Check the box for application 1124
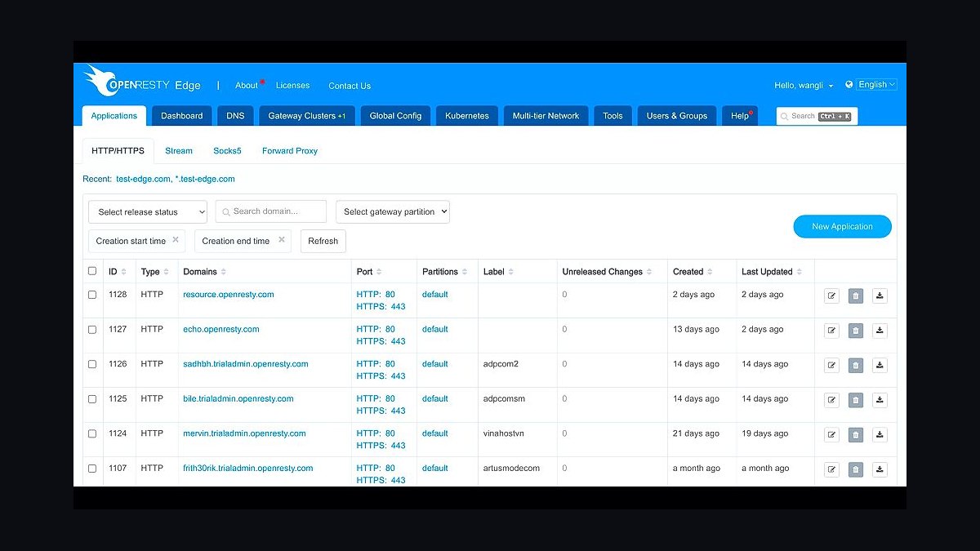Viewport: 980px width, 551px height. 92,433
